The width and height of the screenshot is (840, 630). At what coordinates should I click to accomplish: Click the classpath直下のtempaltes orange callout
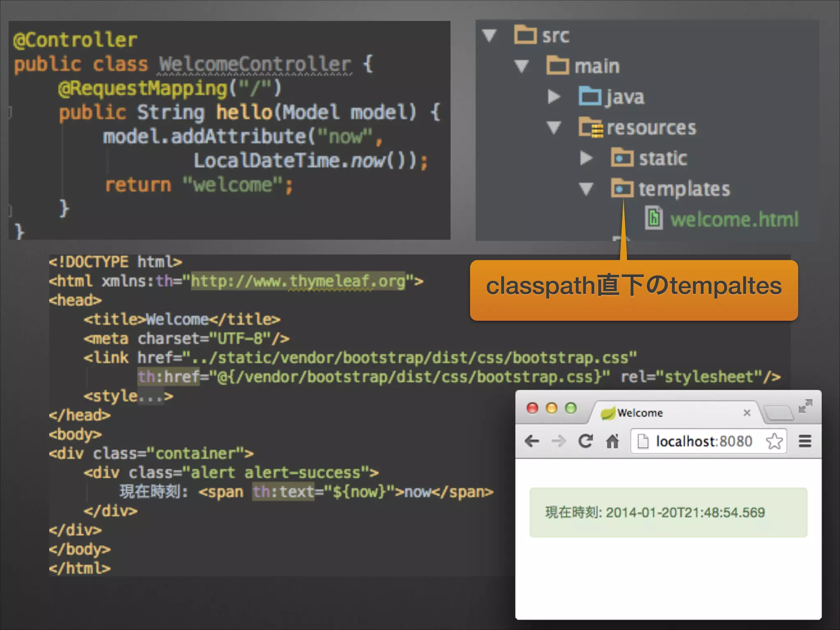tap(634, 290)
